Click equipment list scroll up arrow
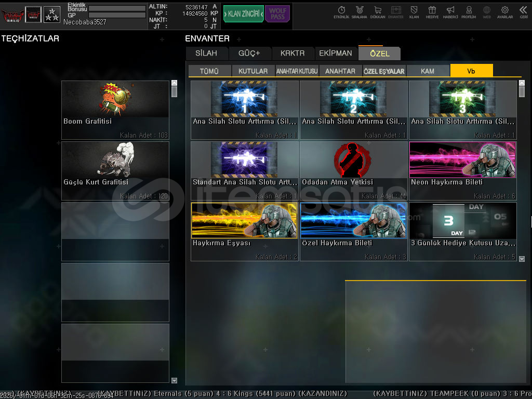 175,83
